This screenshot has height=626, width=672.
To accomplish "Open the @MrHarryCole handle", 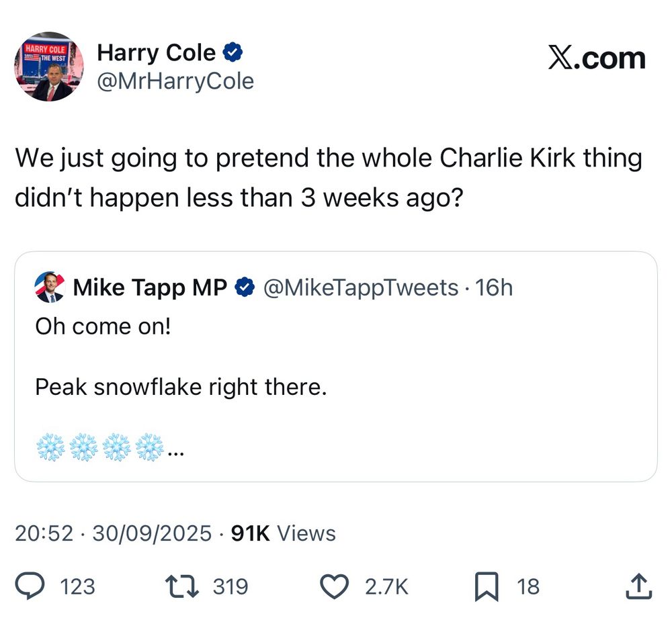I will coord(175,82).
